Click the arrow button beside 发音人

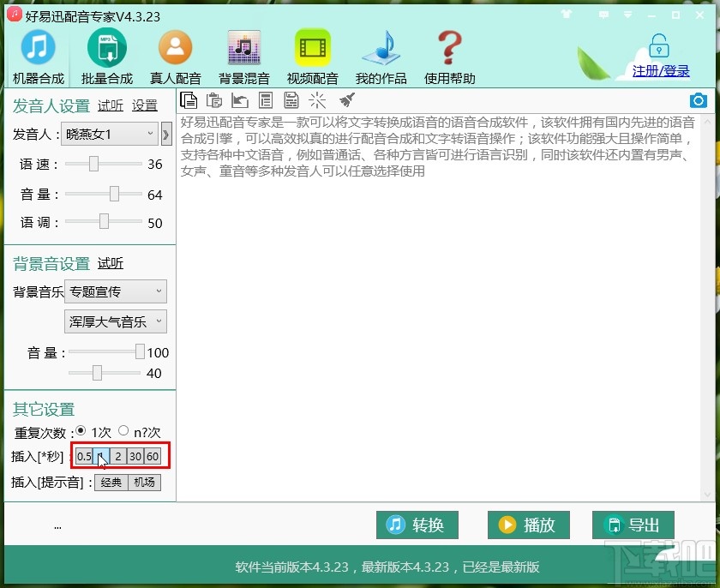(x=166, y=134)
